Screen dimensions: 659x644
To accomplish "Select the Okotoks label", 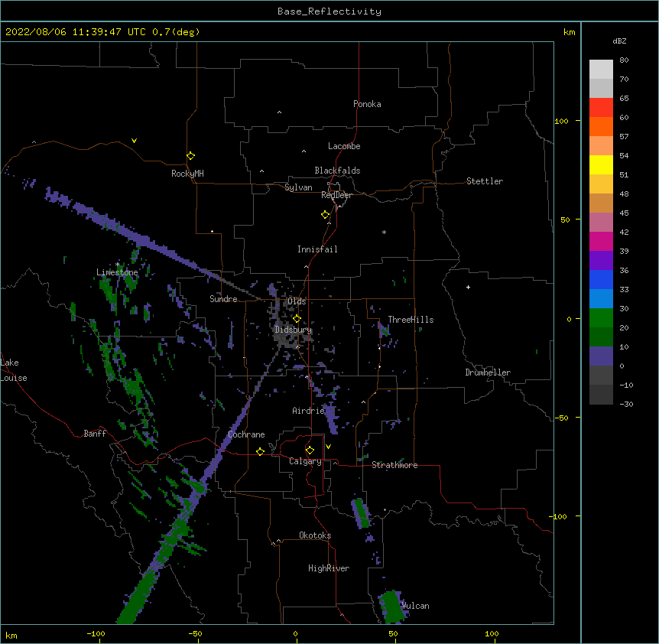I will coord(315,535).
